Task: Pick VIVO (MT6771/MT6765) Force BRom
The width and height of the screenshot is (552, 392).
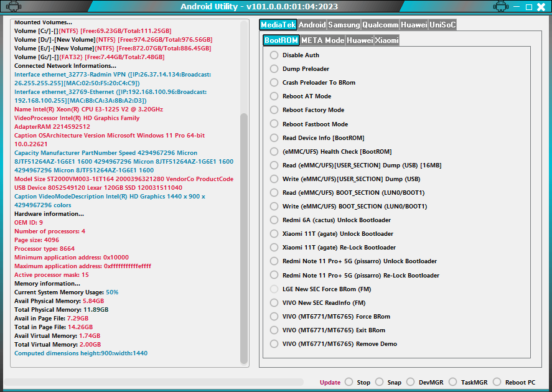Action: coord(274,316)
